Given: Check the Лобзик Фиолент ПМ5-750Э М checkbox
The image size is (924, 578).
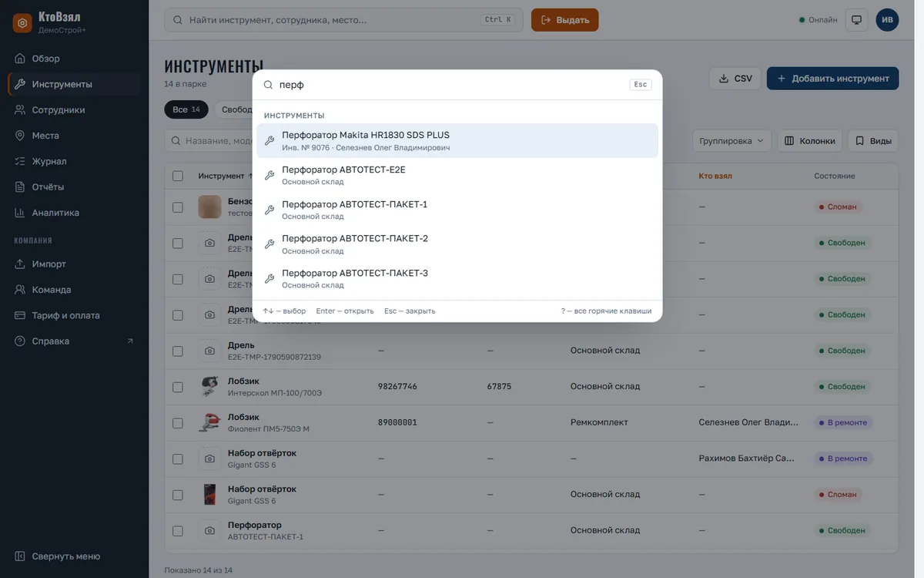Looking at the screenshot, I should pyautogui.click(x=178, y=423).
